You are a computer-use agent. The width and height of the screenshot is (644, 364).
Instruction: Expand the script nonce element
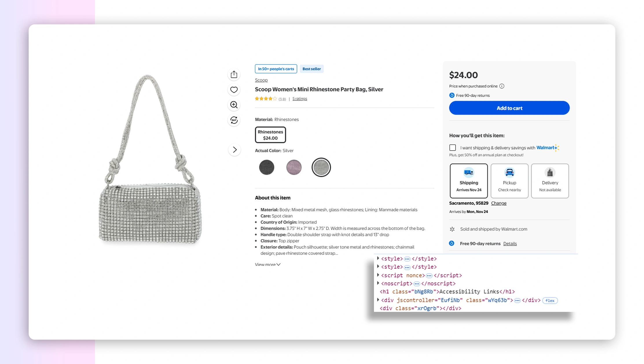click(x=378, y=275)
